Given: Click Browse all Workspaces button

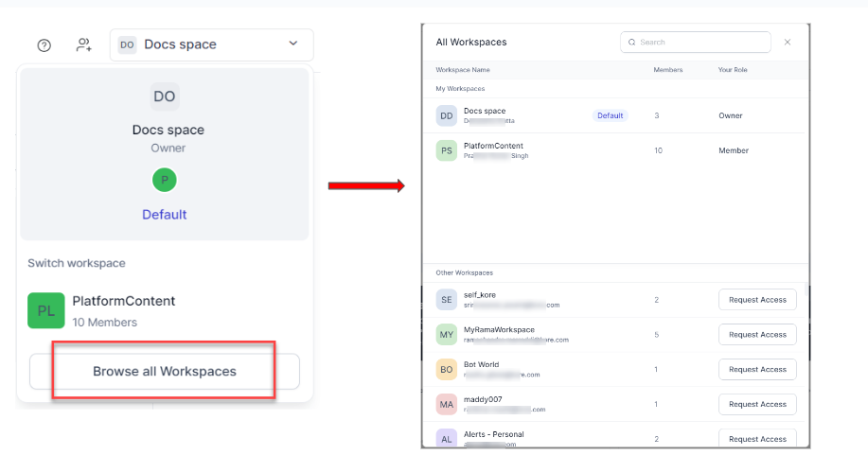Looking at the screenshot, I should coord(164,372).
